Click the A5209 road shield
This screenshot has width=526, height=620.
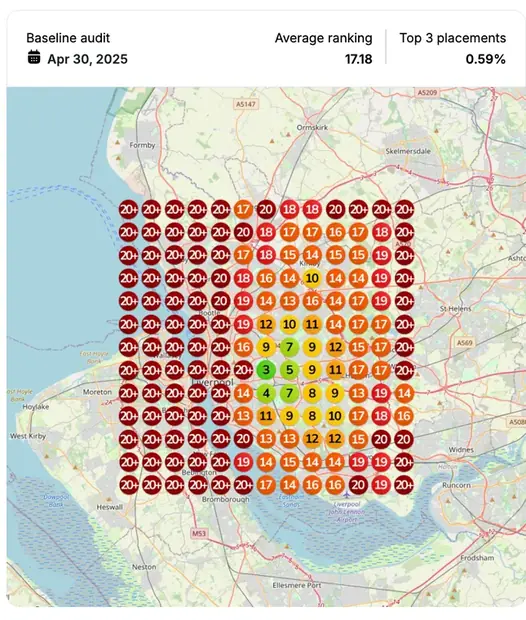click(428, 93)
